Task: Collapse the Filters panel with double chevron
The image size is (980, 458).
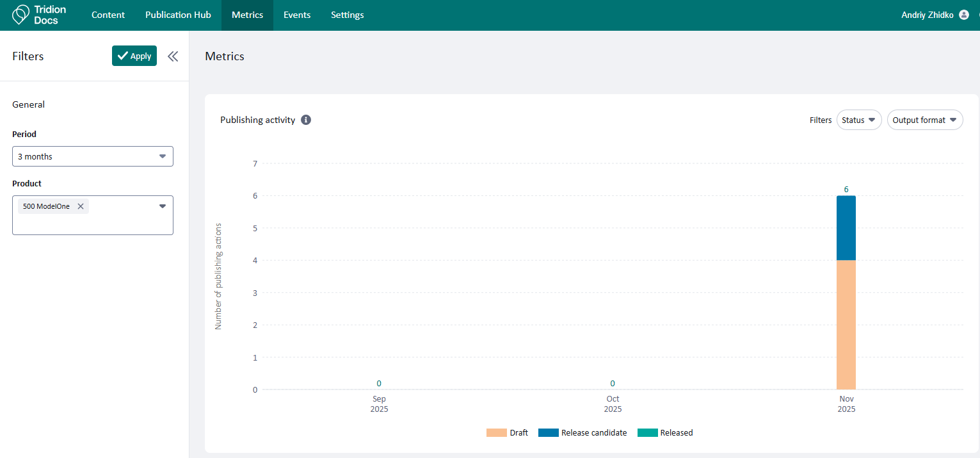Action: click(173, 56)
